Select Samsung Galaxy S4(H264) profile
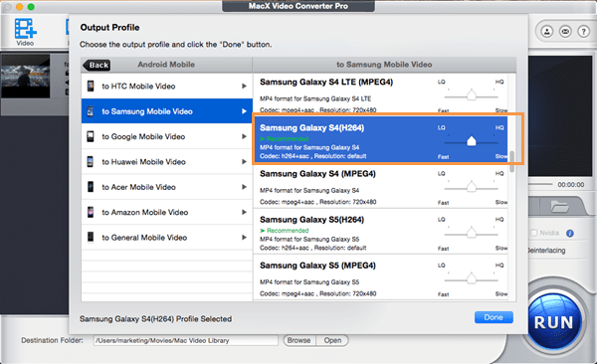The height and width of the screenshot is (364, 597). (380, 139)
